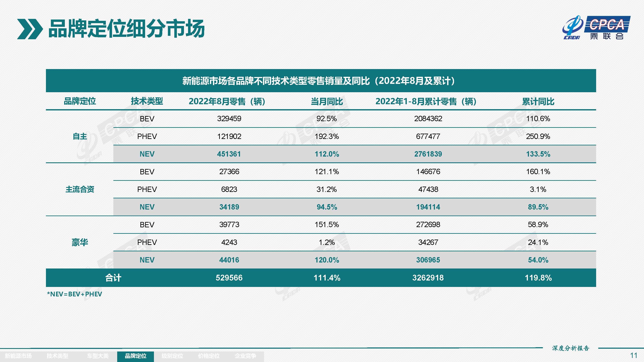The width and height of the screenshot is (644, 362).
Task: Select cell value 89.5%
Action: pyautogui.click(x=538, y=207)
